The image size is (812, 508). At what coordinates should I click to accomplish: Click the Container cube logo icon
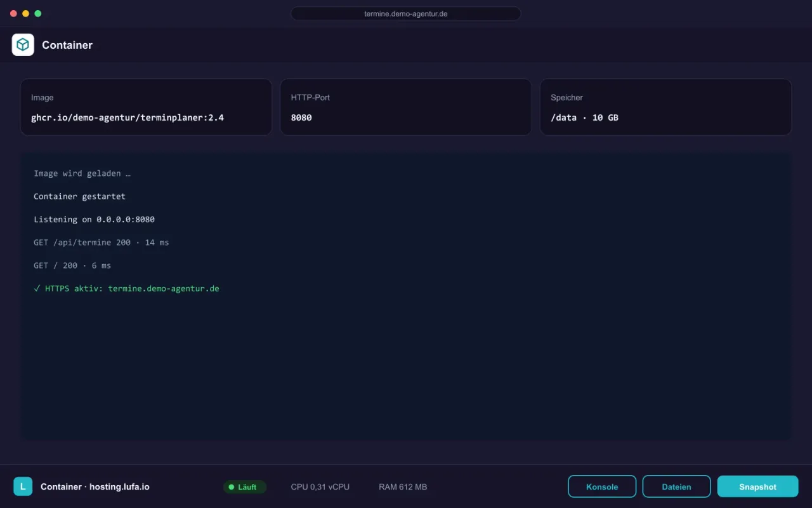(x=23, y=45)
